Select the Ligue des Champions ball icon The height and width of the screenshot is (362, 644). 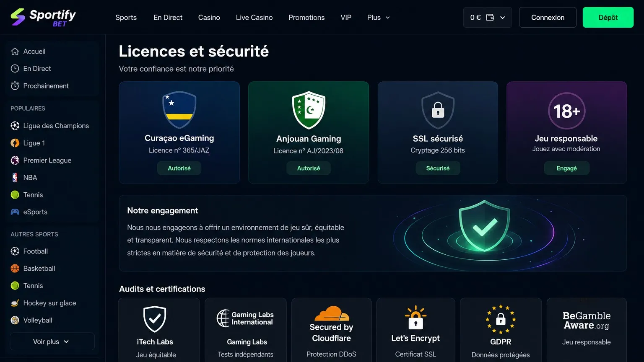pos(15,126)
